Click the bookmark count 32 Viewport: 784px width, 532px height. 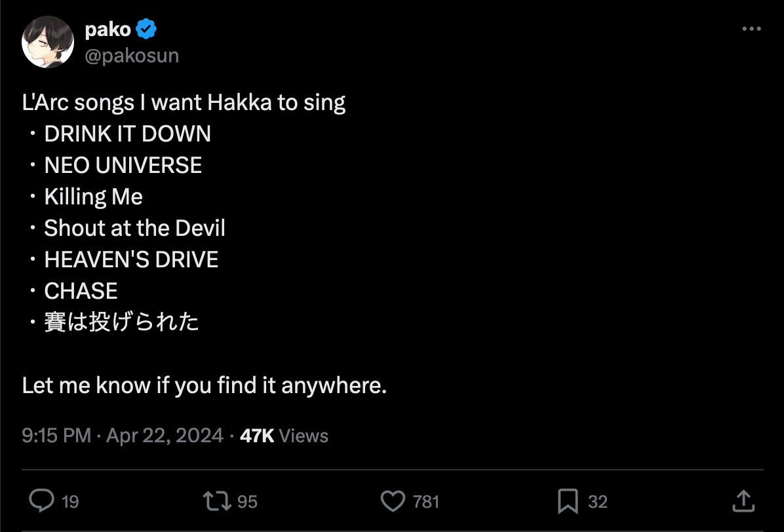coord(597,503)
